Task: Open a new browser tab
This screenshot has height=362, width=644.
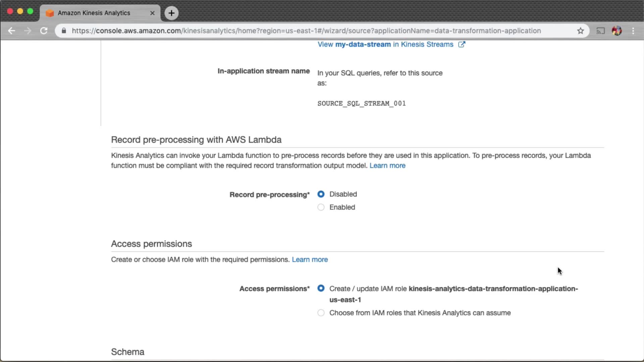Action: [171, 13]
